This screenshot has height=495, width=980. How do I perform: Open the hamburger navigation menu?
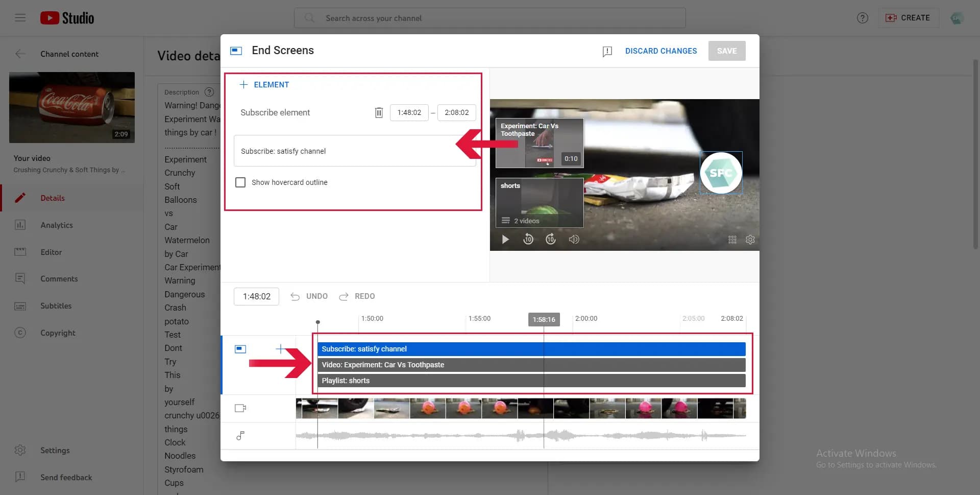pyautogui.click(x=20, y=18)
